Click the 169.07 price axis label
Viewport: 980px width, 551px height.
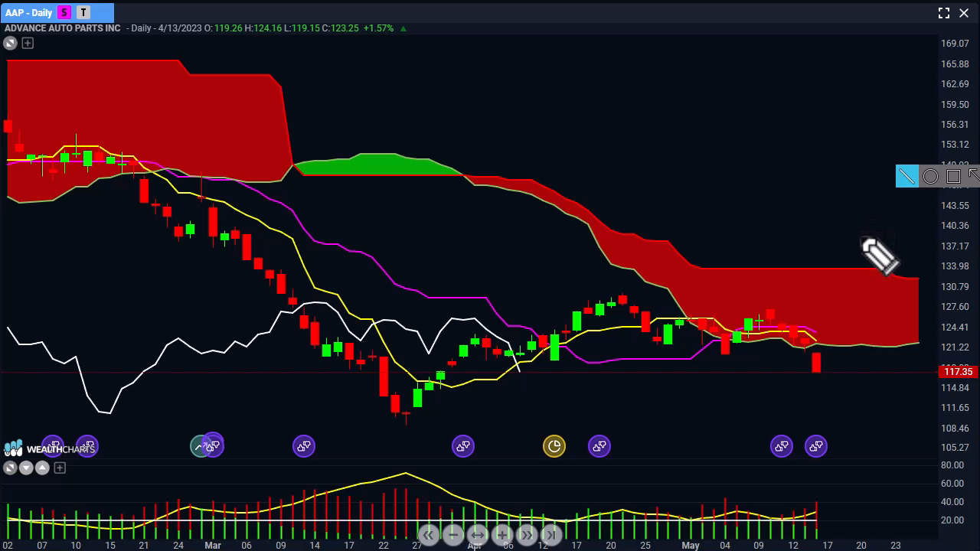pos(955,44)
